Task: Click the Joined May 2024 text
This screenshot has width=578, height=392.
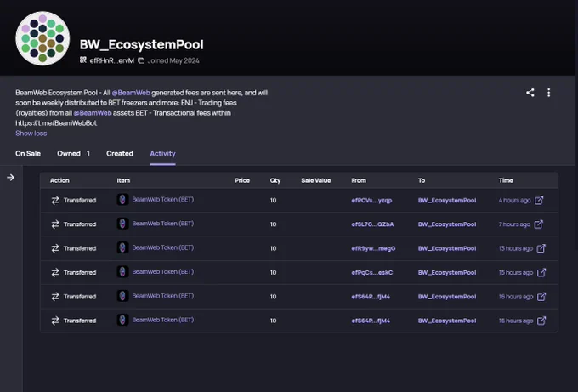Action: (173, 60)
